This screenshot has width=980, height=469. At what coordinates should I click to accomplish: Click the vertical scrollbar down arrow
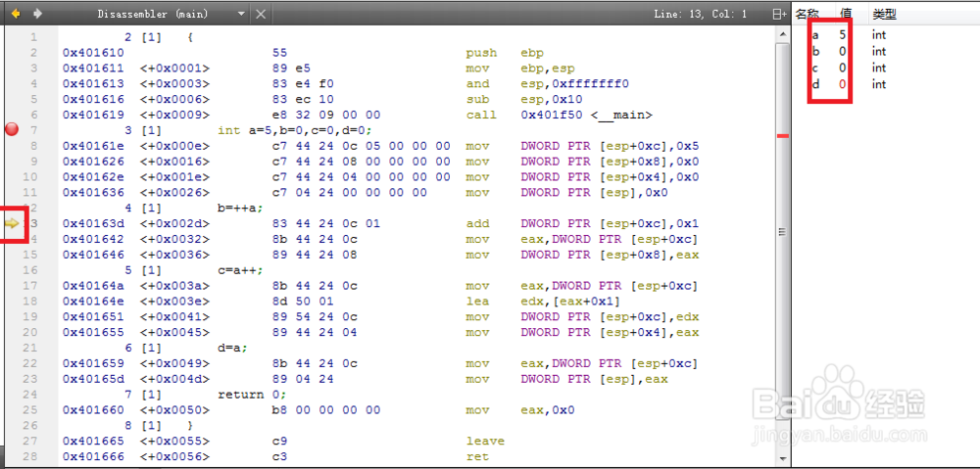pyautogui.click(x=782, y=459)
